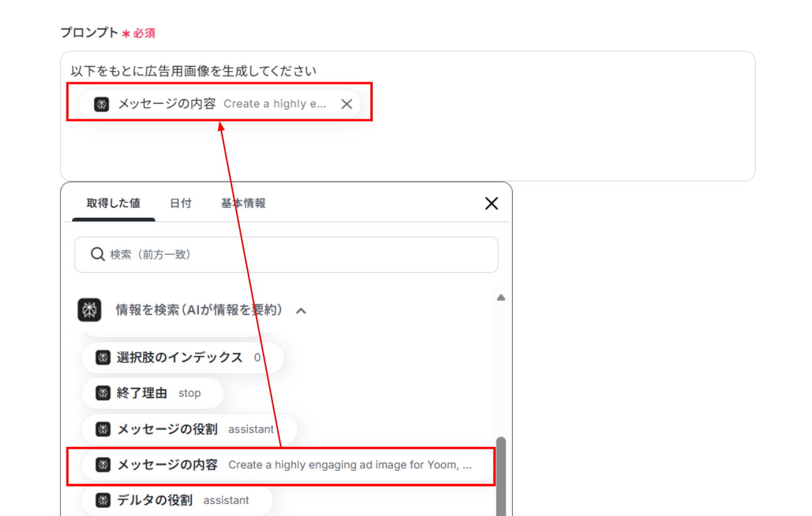Click the 以下をもとに広告用画像を生成してください text
This screenshot has width=812, height=516.
(x=194, y=71)
